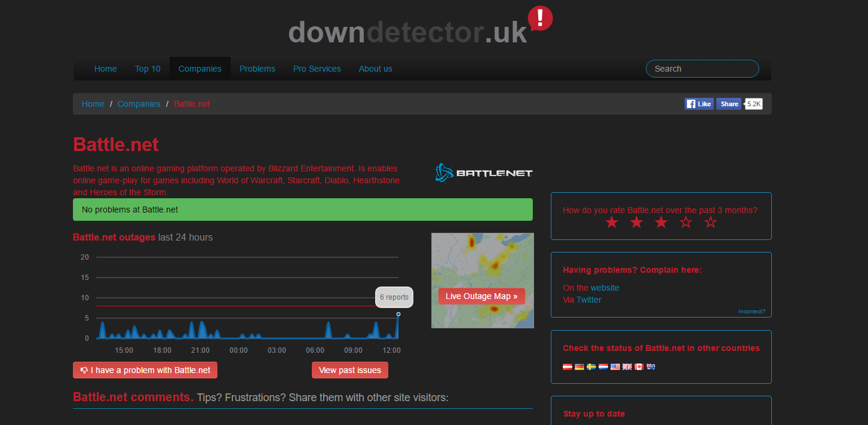Give Battle.net a three-star rating

point(661,221)
